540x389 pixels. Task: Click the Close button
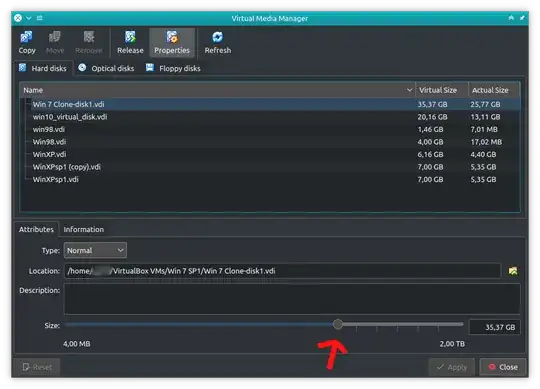[503, 367]
